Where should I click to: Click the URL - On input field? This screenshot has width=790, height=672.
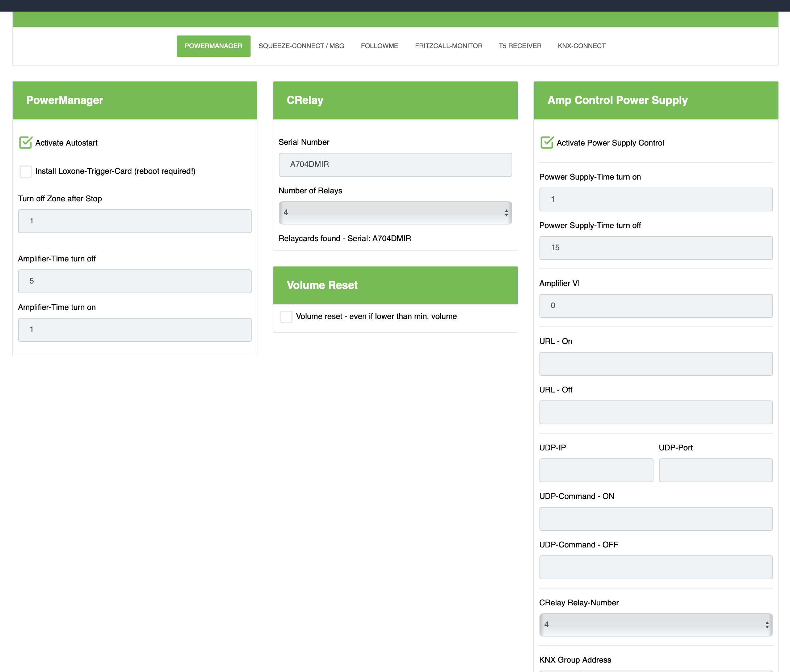(655, 364)
